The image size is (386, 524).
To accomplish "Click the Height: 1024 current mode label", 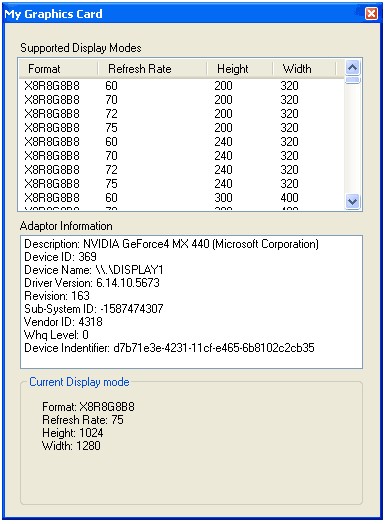I will (x=73, y=433).
